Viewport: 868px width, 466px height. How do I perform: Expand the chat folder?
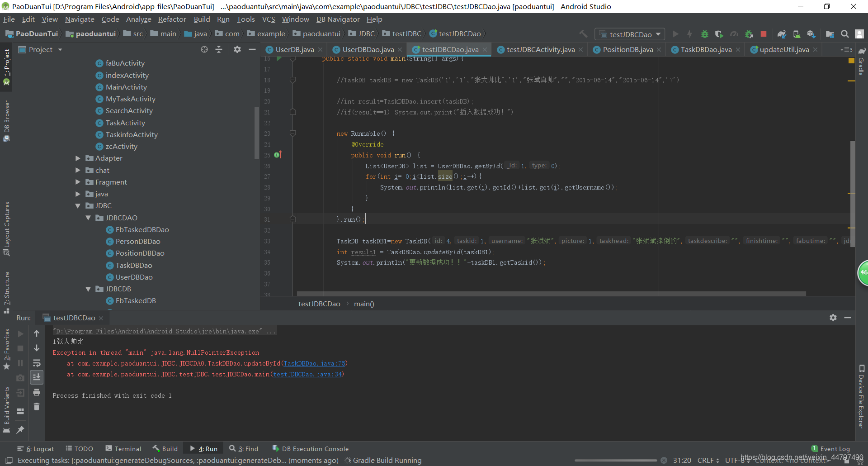click(x=78, y=170)
